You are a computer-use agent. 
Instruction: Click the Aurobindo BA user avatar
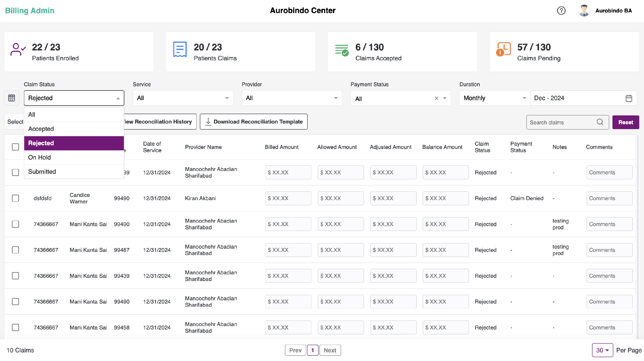click(x=584, y=11)
